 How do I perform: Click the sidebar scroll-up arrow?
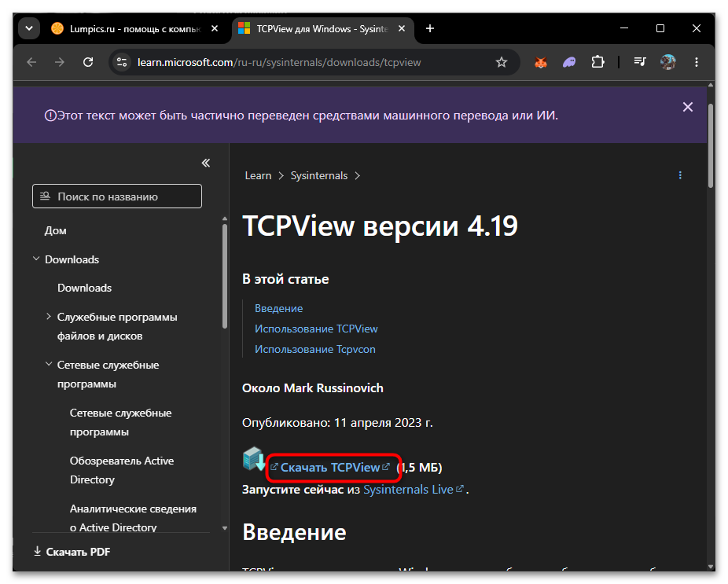click(x=225, y=219)
